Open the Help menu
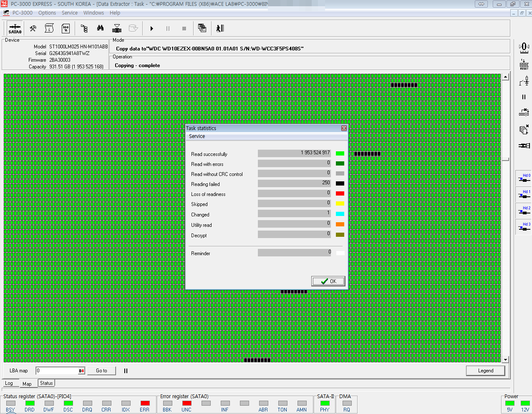This screenshot has width=532, height=414. point(115,13)
